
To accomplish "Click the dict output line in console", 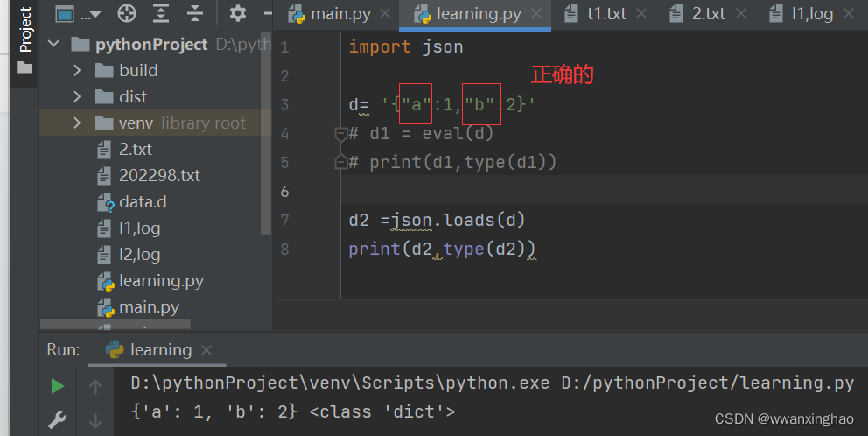I will point(293,411).
